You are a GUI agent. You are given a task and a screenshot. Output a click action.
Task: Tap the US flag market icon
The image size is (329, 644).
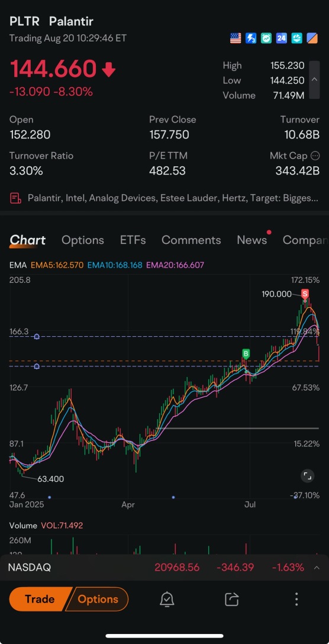click(236, 38)
